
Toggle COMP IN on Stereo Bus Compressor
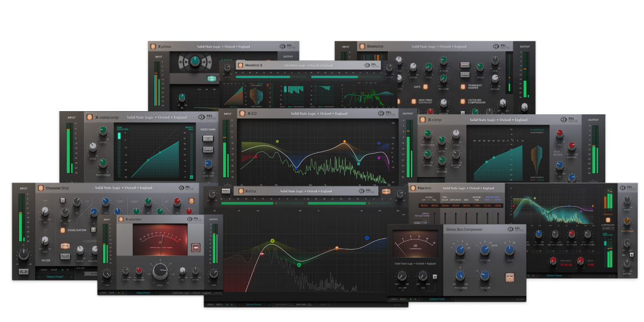coord(510,277)
